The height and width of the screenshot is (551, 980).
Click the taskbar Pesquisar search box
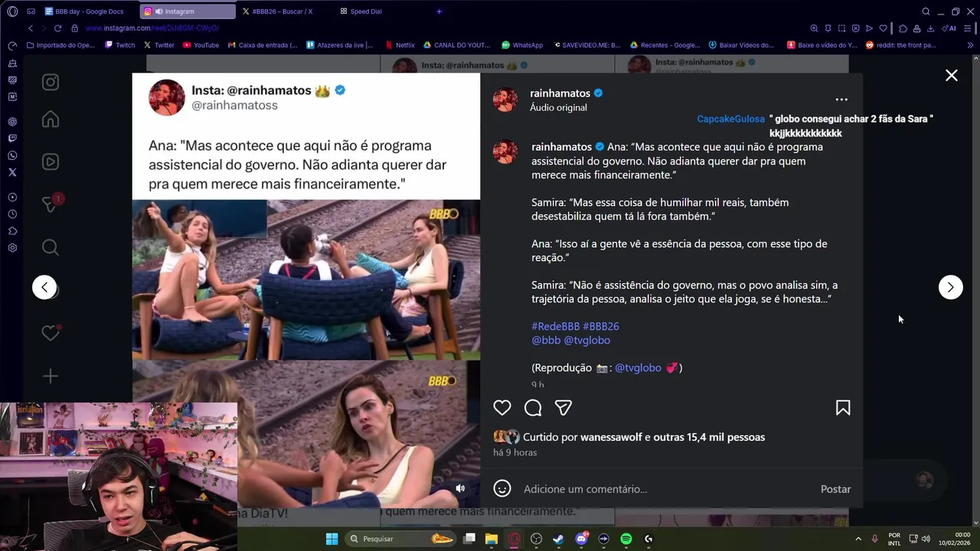click(400, 539)
